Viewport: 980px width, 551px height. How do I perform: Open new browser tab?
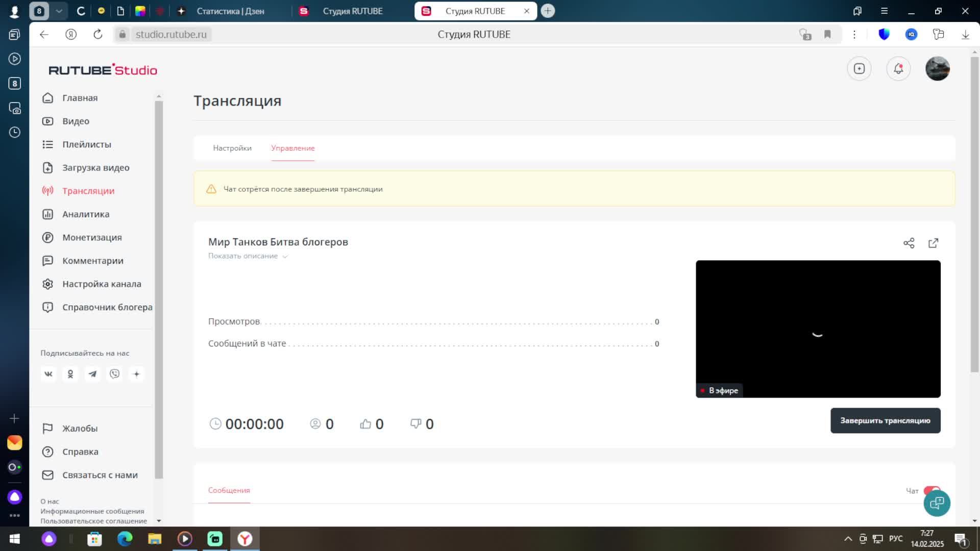tap(548, 11)
